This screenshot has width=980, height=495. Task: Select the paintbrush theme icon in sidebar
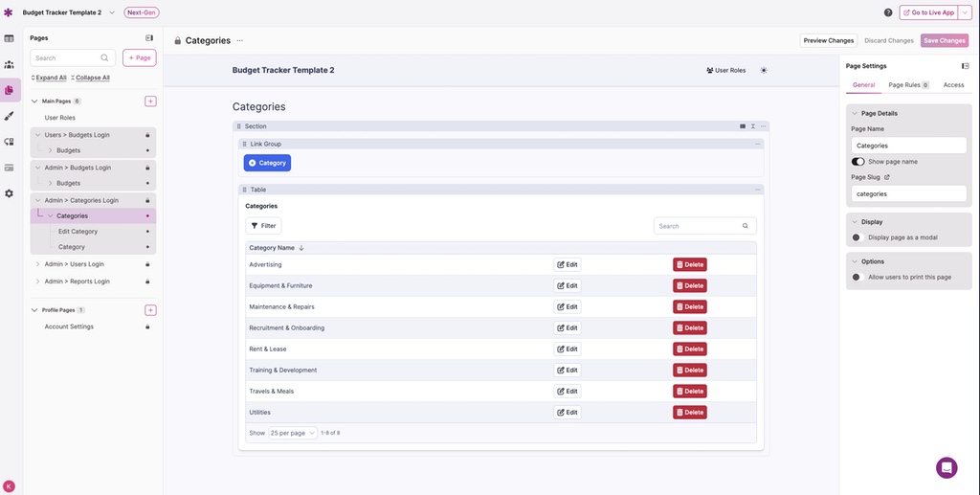(10, 116)
